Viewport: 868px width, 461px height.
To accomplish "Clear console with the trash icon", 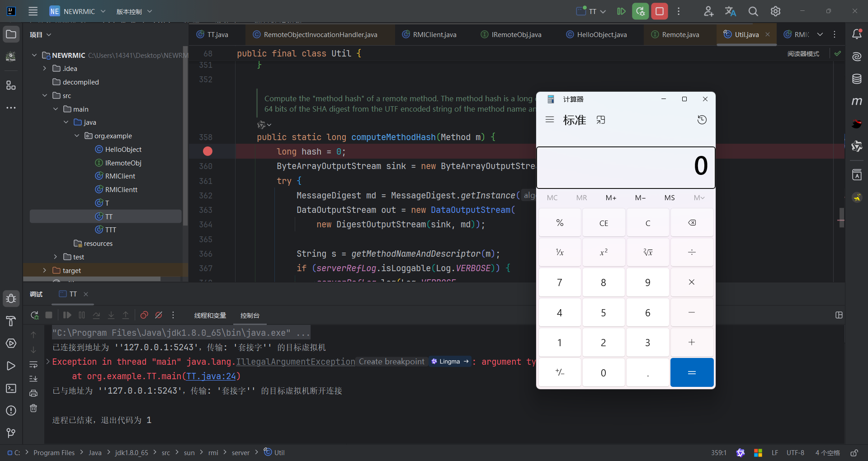I will pos(33,408).
